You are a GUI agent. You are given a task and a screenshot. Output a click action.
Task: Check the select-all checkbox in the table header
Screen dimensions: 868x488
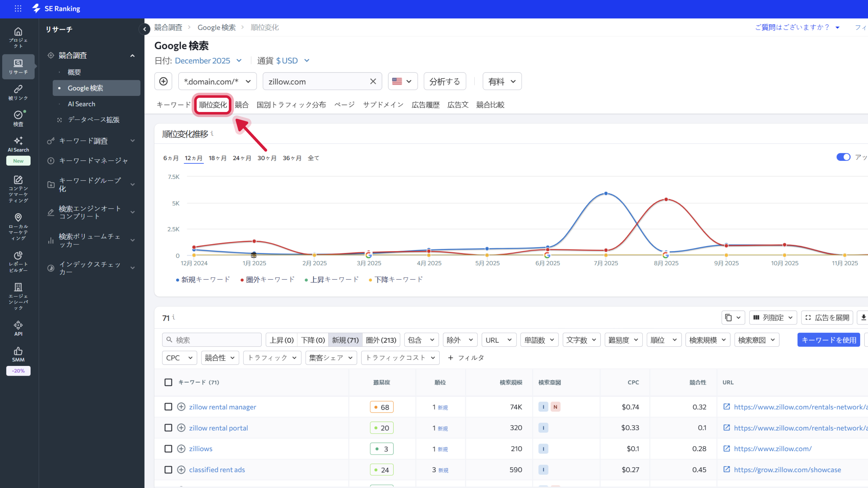point(169,382)
